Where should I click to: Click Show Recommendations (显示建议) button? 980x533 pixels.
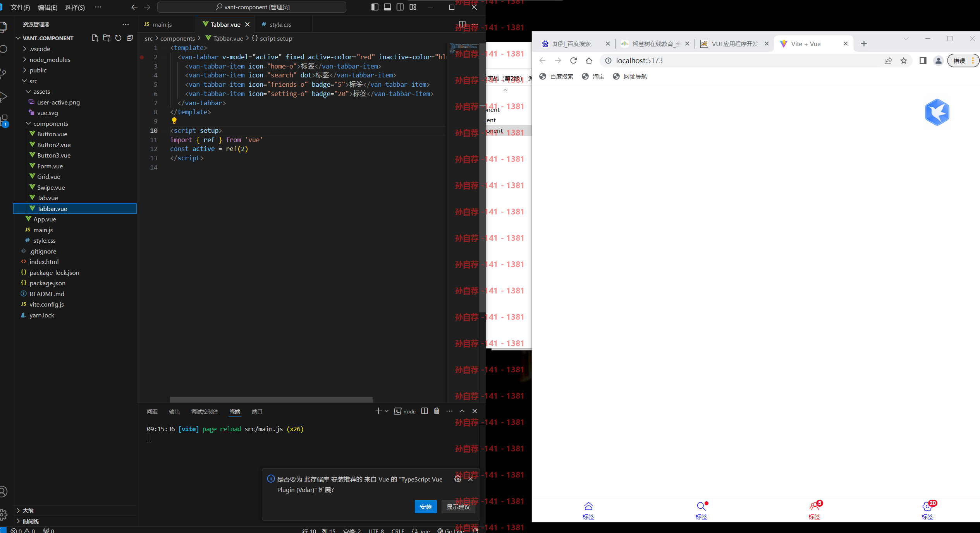pos(458,507)
